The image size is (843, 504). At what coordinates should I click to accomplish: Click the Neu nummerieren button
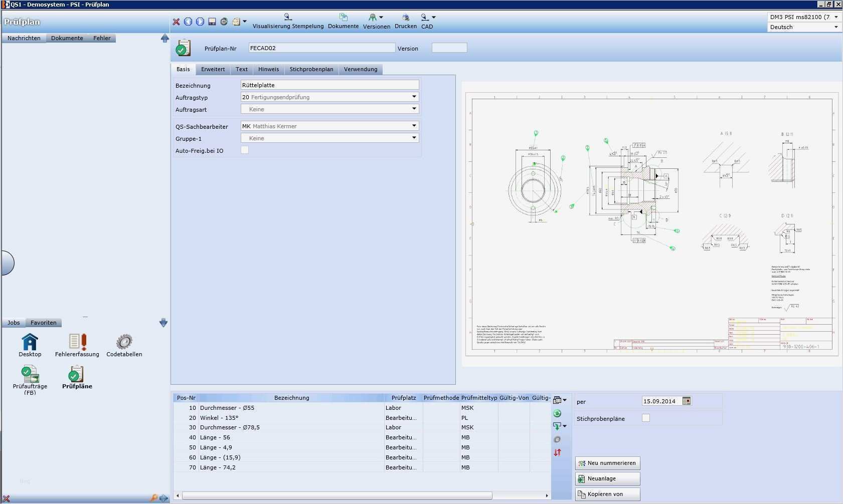pos(607,463)
